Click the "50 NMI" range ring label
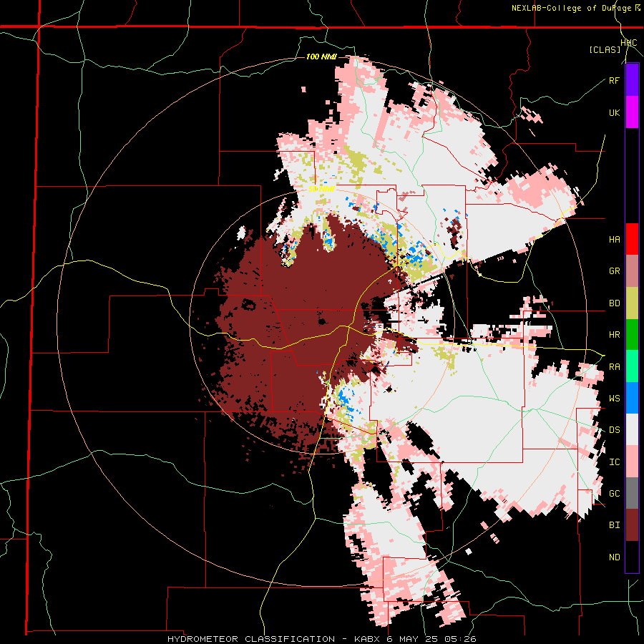The height and width of the screenshot is (644, 644). point(321,189)
